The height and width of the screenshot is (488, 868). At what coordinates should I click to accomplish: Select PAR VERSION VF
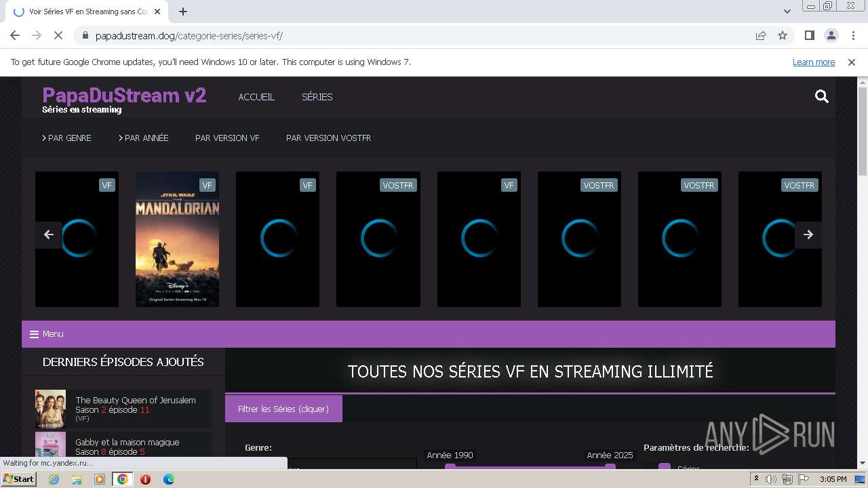click(227, 138)
